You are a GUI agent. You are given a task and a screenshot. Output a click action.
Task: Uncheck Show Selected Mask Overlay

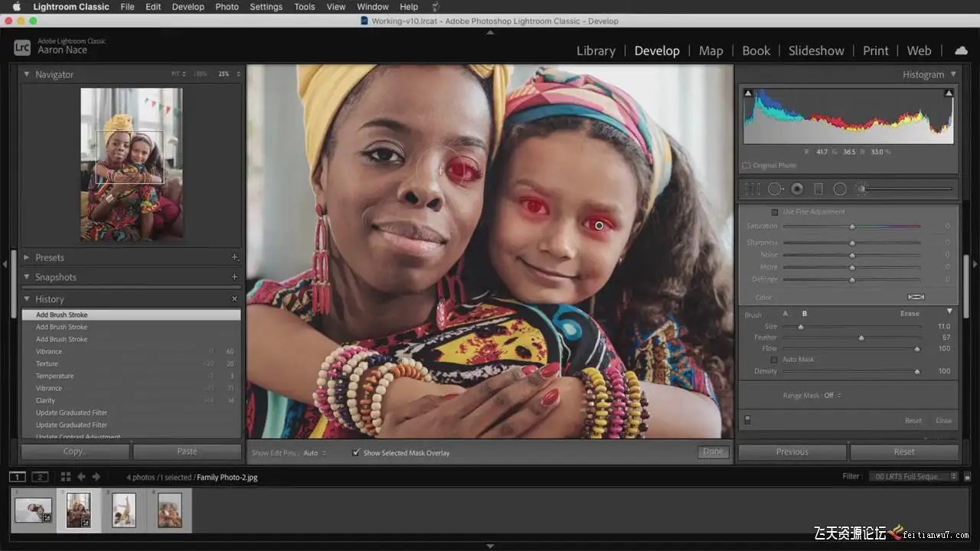[356, 453]
